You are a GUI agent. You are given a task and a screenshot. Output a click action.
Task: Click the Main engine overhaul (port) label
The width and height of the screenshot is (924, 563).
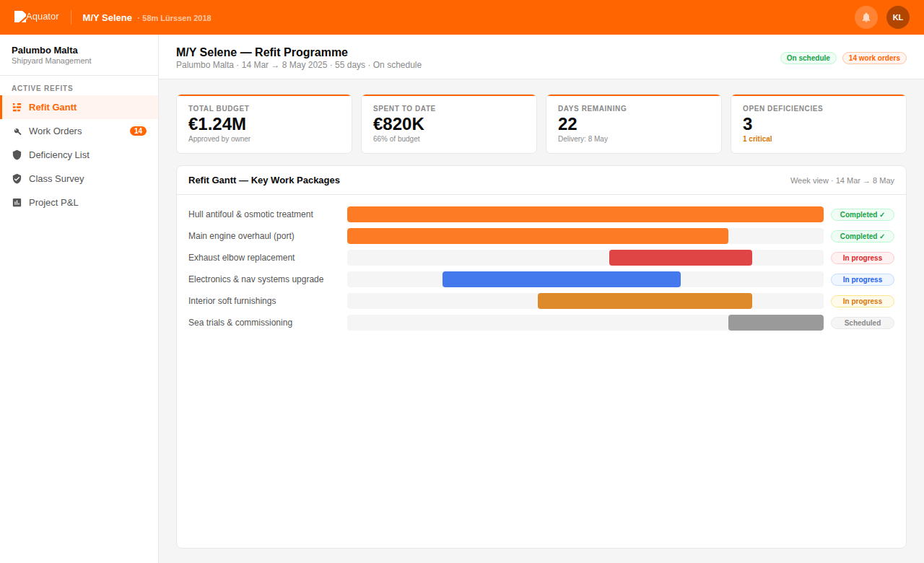241,236
